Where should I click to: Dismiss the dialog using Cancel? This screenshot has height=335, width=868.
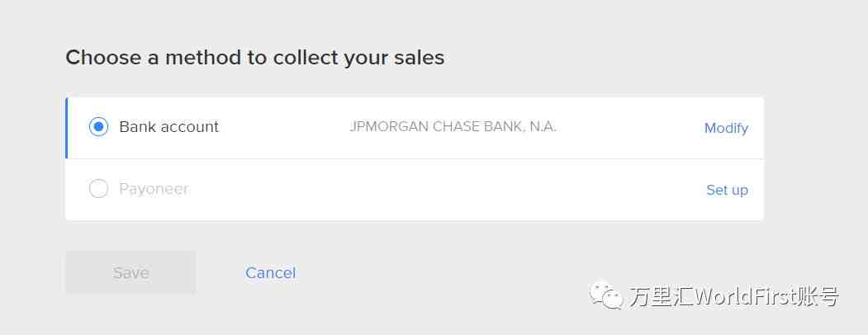(271, 272)
